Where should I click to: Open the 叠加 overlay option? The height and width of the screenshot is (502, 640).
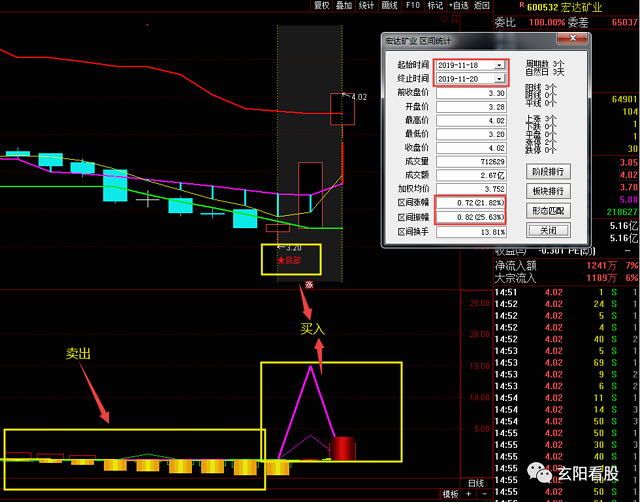click(x=344, y=5)
